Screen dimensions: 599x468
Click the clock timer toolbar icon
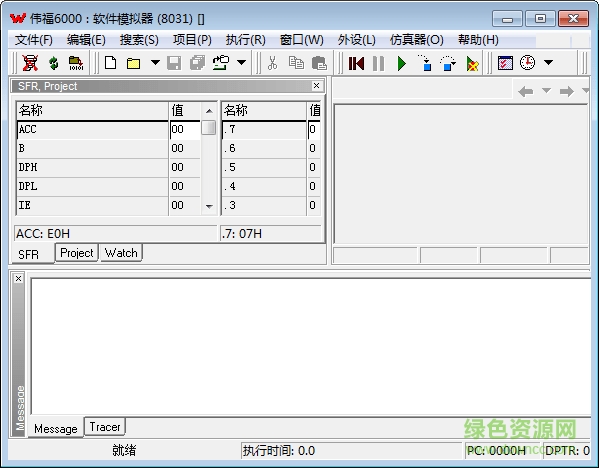click(x=528, y=63)
